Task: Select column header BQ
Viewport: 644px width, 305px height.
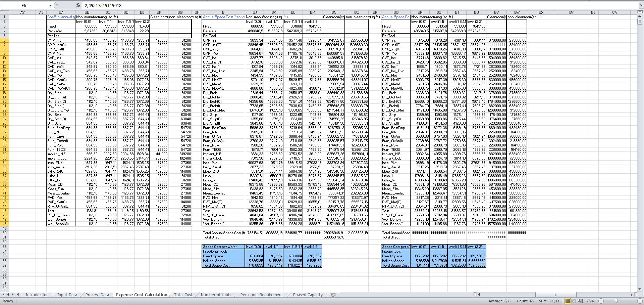Action: (396, 12)
